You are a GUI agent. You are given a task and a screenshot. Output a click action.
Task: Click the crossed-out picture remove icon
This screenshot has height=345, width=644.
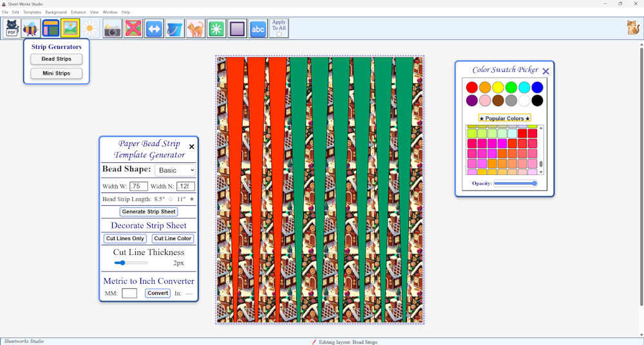tap(133, 28)
